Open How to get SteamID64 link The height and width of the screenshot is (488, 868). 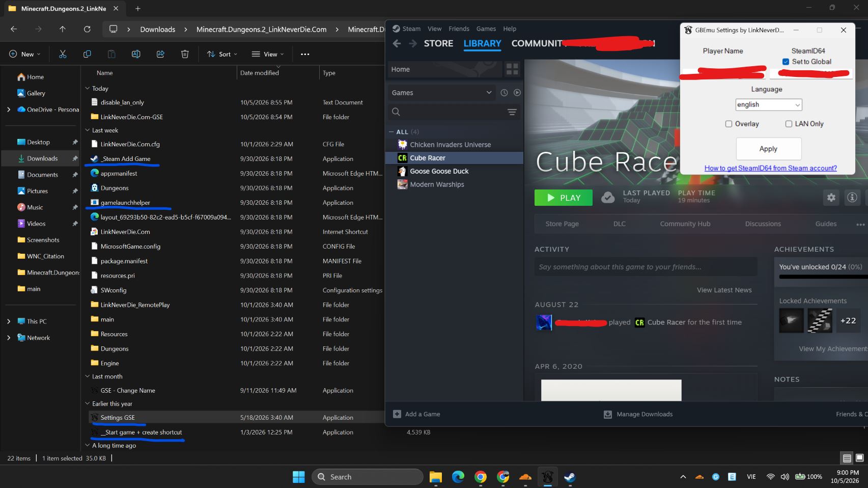click(770, 168)
